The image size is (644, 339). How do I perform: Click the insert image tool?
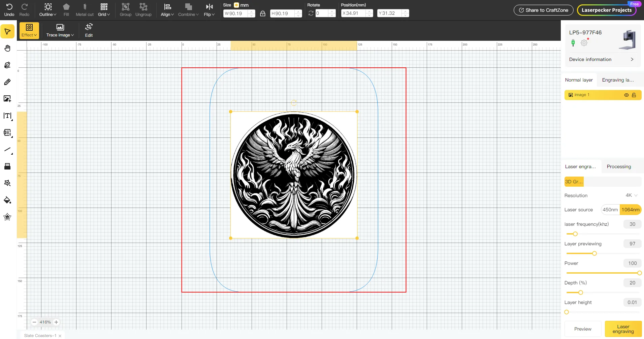(x=7, y=99)
